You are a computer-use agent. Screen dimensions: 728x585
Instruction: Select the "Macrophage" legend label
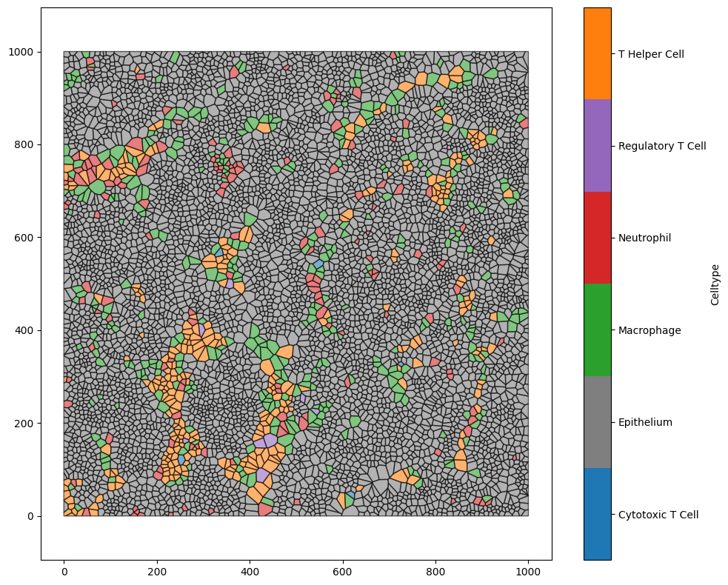(649, 330)
